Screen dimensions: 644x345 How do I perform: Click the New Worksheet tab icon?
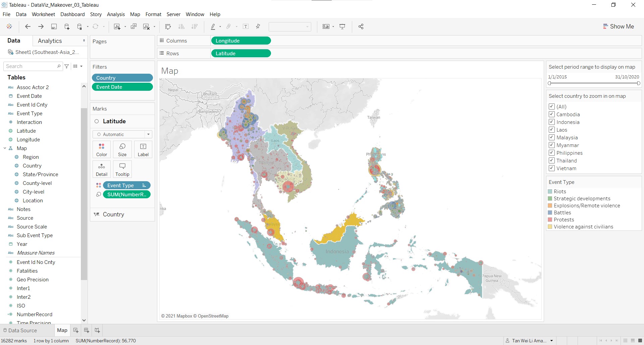click(x=76, y=330)
